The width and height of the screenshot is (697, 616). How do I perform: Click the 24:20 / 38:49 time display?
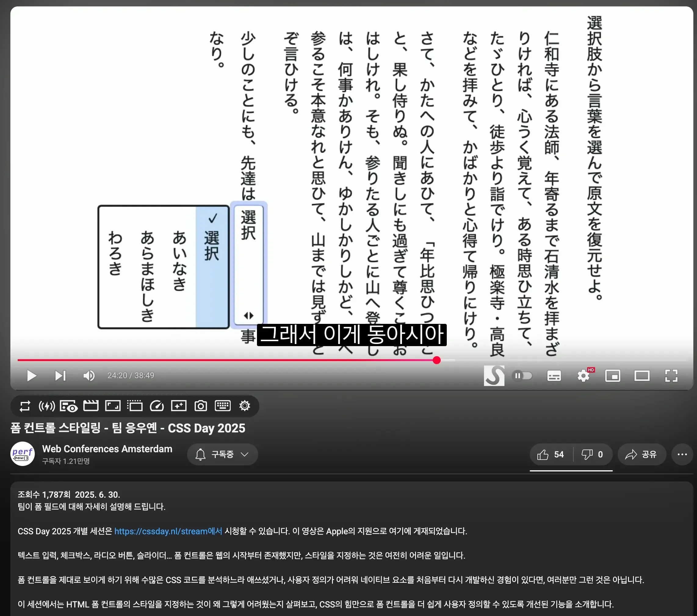click(x=131, y=375)
